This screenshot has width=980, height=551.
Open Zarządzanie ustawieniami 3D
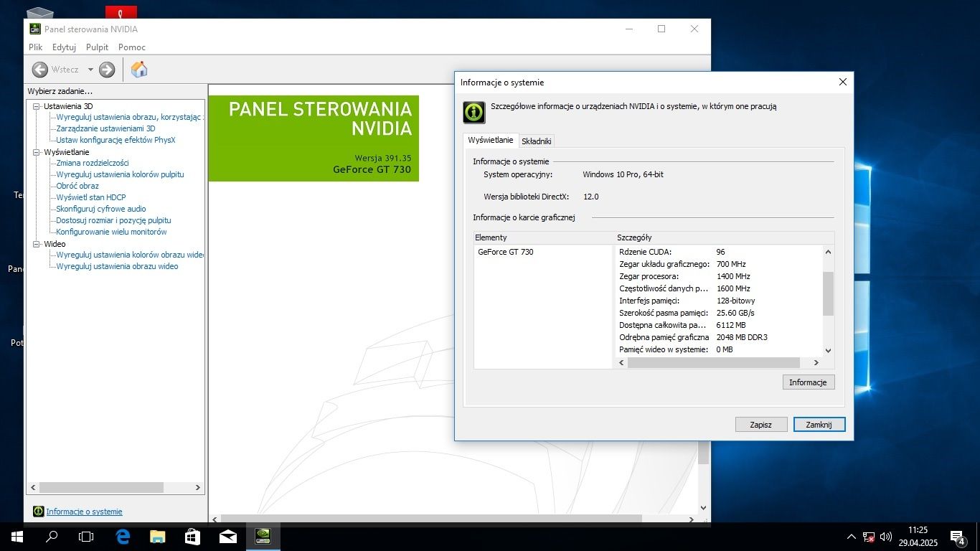(105, 128)
